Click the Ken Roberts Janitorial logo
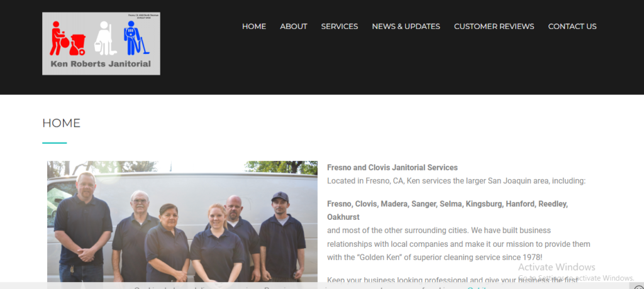 click(101, 43)
